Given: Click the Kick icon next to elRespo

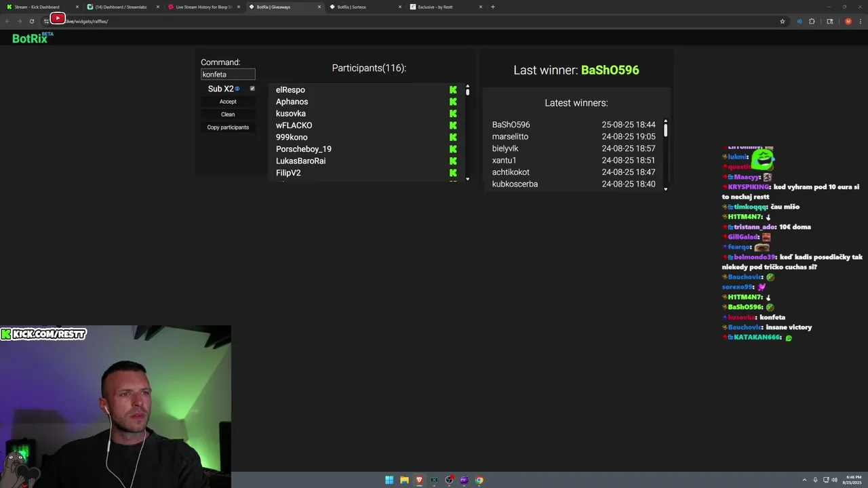Looking at the screenshot, I should click(x=453, y=89).
